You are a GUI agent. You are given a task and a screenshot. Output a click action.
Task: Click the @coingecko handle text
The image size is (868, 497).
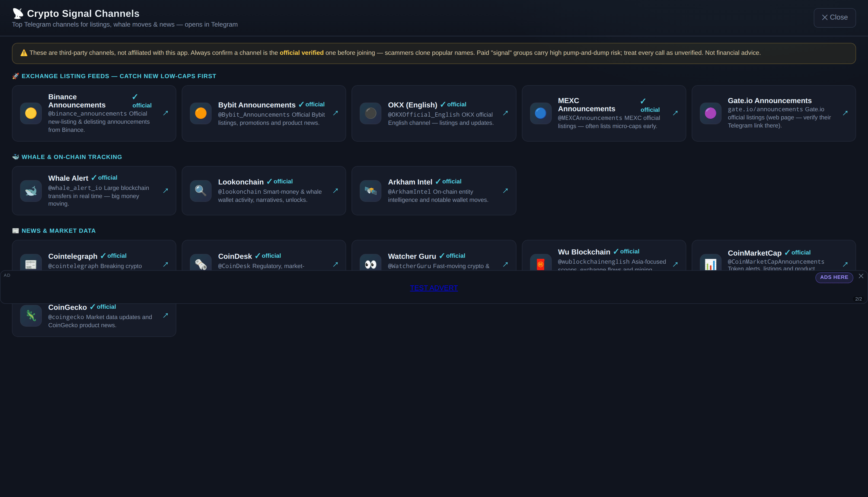click(x=66, y=317)
